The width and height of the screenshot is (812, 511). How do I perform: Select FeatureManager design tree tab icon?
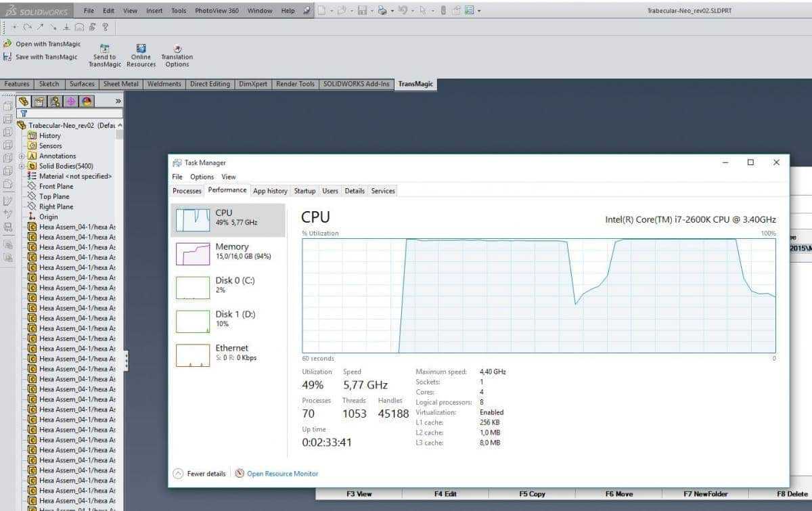pos(24,101)
